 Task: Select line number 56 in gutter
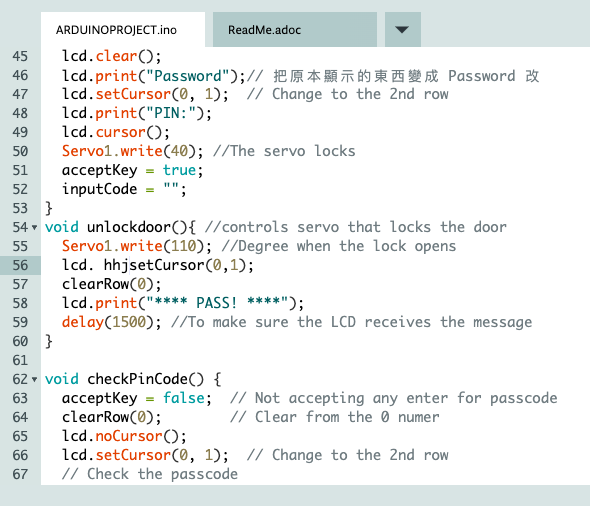20,265
